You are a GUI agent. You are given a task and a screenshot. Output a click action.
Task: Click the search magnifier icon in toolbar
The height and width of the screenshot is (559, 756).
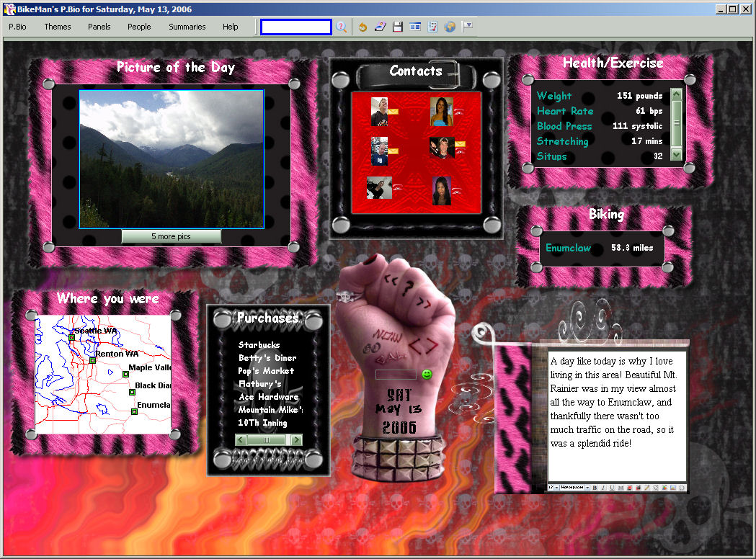click(x=342, y=27)
